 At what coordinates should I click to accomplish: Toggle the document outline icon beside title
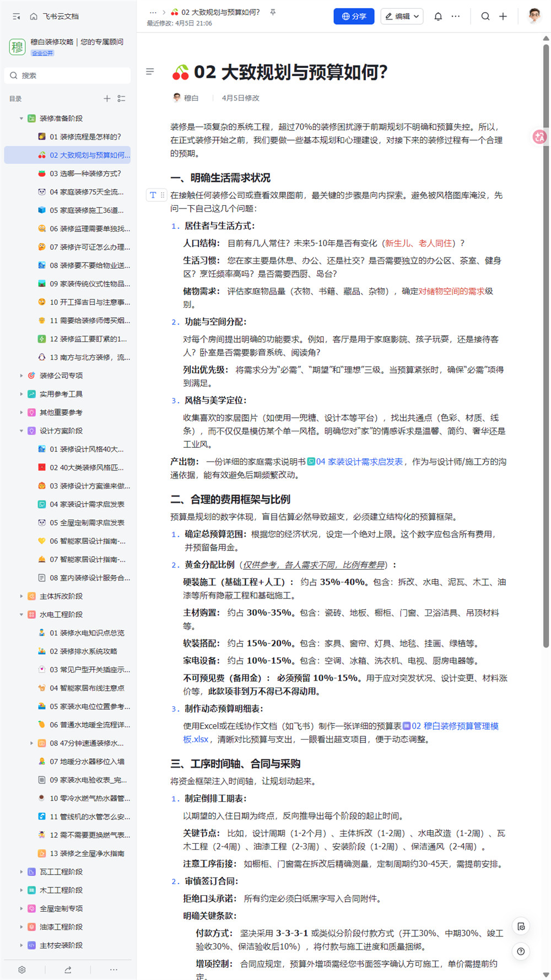150,72
